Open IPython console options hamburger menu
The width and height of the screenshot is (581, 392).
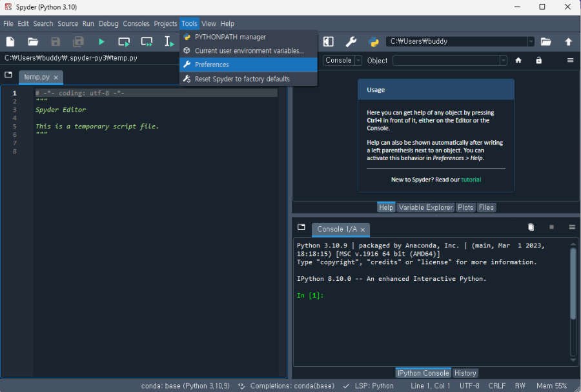(x=572, y=227)
